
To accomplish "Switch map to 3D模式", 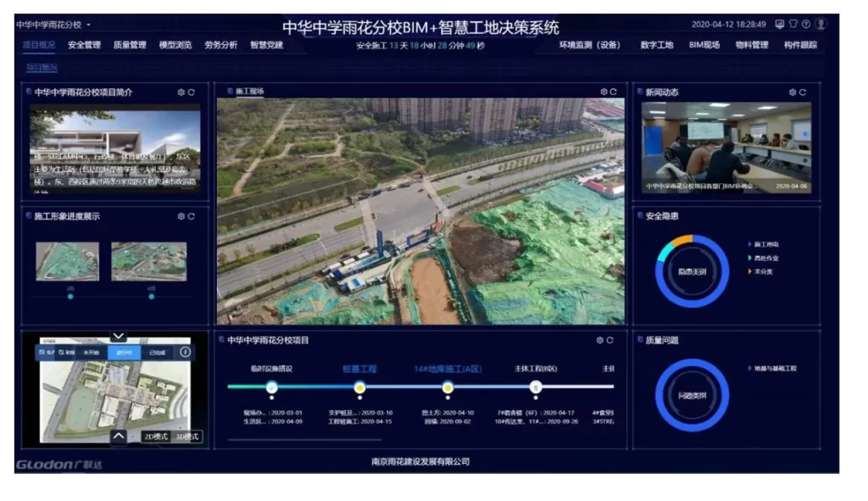I will coord(186,437).
